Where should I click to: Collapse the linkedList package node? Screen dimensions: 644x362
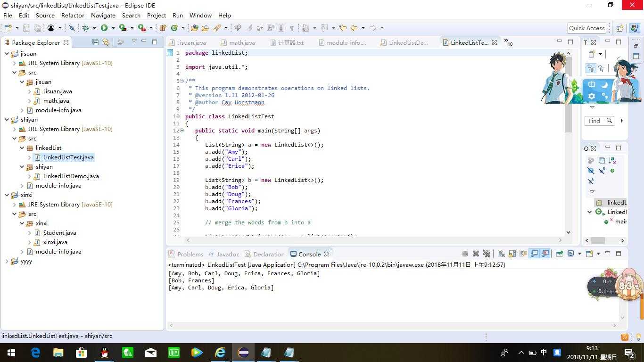(x=22, y=148)
